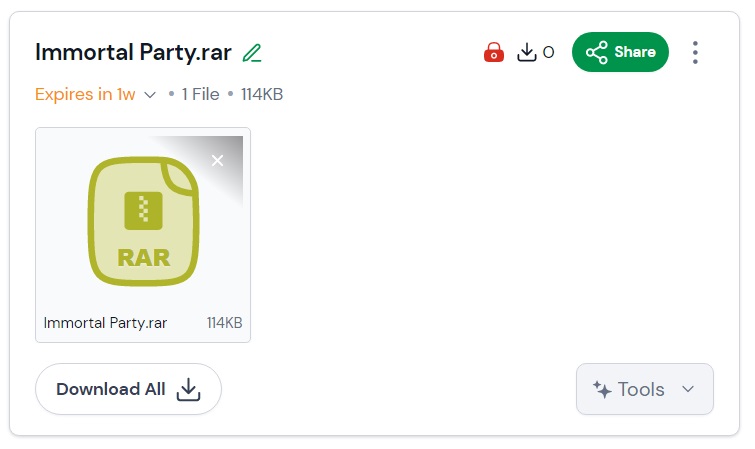Remove the file with the X icon
755x449 pixels.
(x=218, y=160)
